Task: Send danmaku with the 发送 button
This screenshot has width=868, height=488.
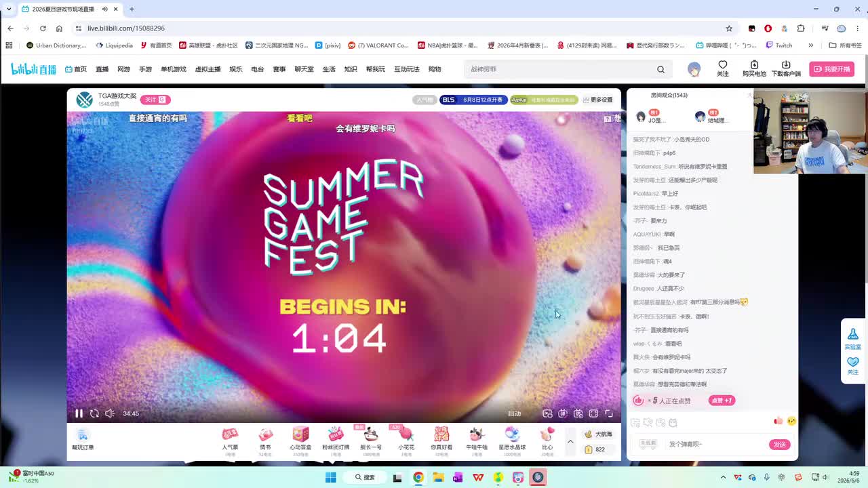Action: tap(780, 444)
